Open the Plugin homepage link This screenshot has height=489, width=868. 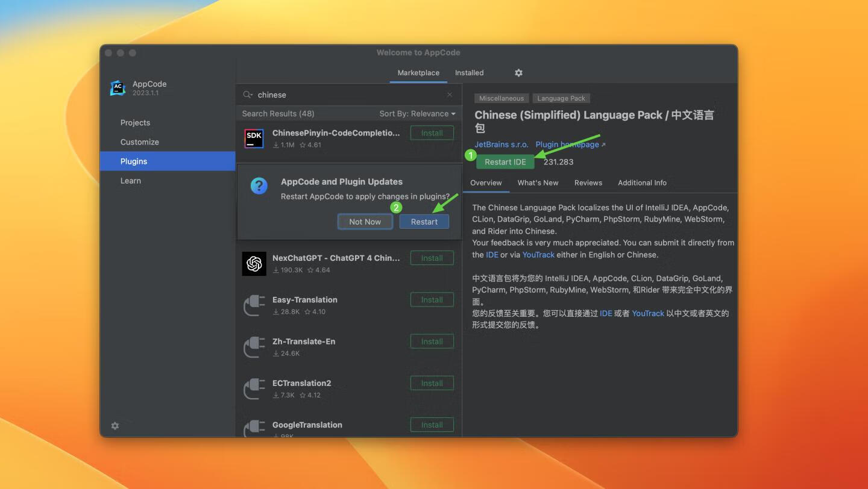coord(570,145)
